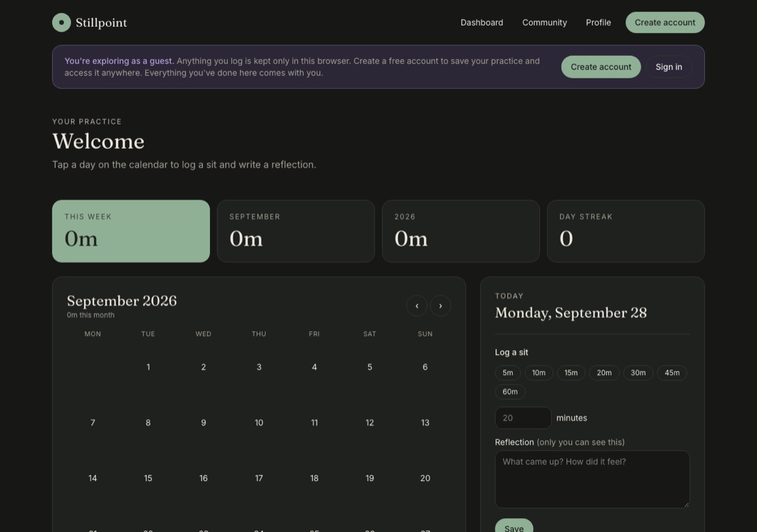Screen dimensions: 757x532
Task: Choose the 30m duration chip
Action: pyautogui.click(x=638, y=372)
